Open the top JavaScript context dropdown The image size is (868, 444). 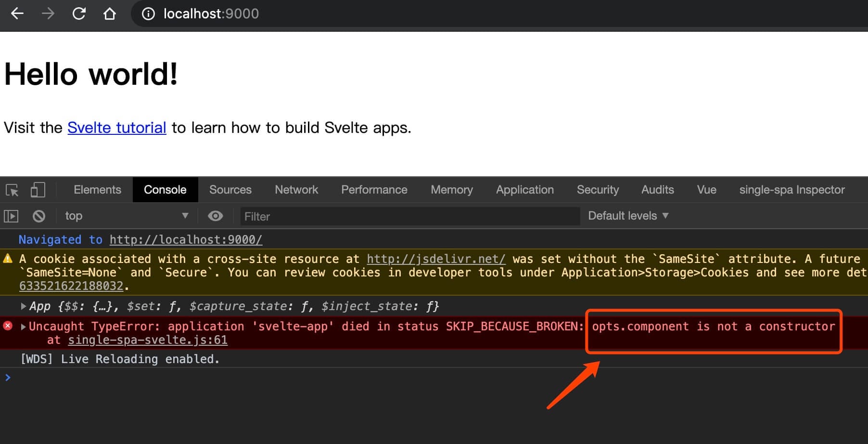pyautogui.click(x=126, y=216)
